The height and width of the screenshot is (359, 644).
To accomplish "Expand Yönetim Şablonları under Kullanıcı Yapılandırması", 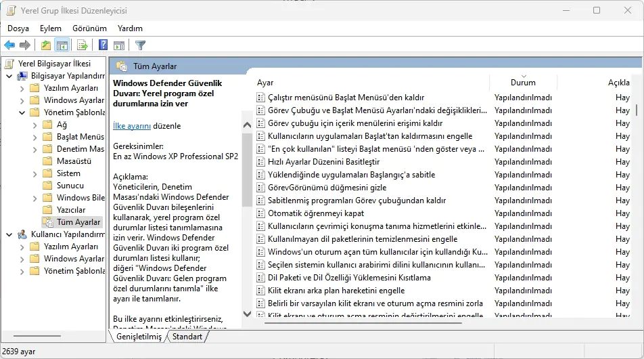I will tap(22, 272).
